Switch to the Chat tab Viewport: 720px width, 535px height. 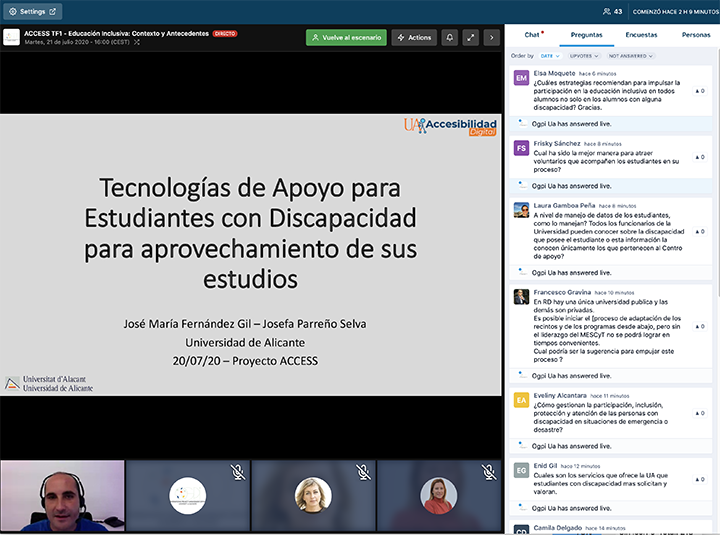pyautogui.click(x=532, y=35)
